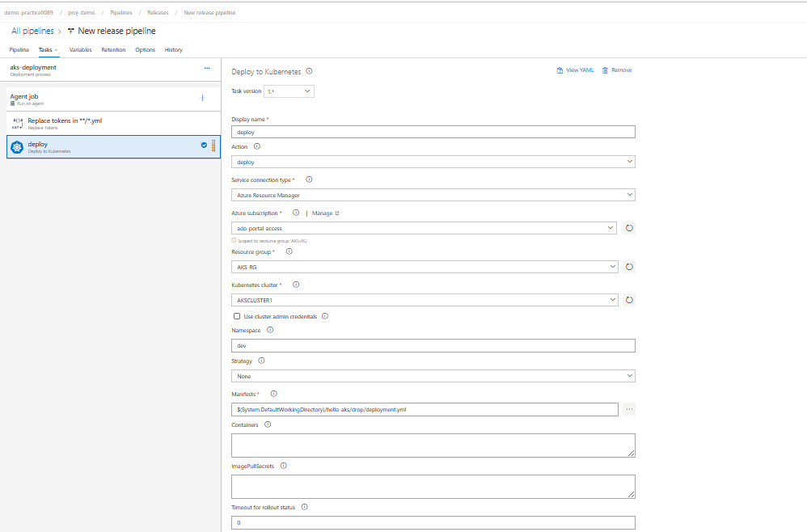Show info for Namespace field
This screenshot has width=807, height=532.
[x=270, y=331]
